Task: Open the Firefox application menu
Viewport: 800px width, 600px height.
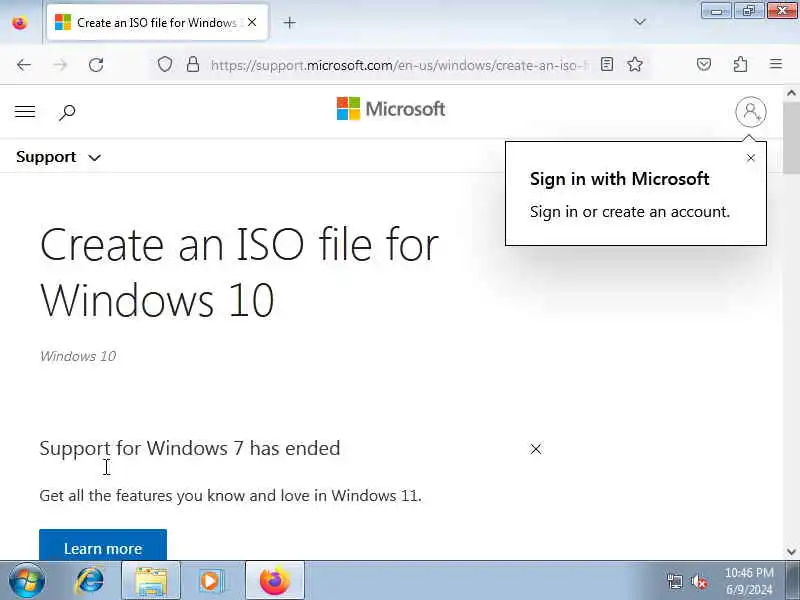Action: tap(776, 64)
